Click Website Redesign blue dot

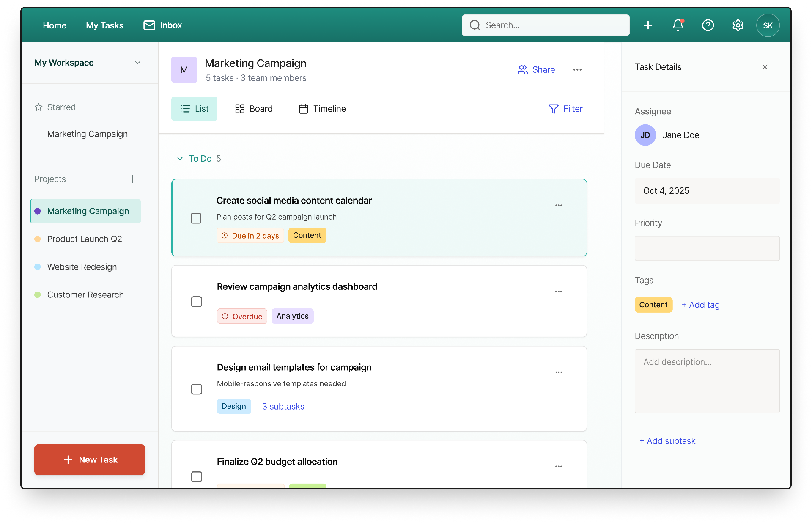click(x=38, y=267)
